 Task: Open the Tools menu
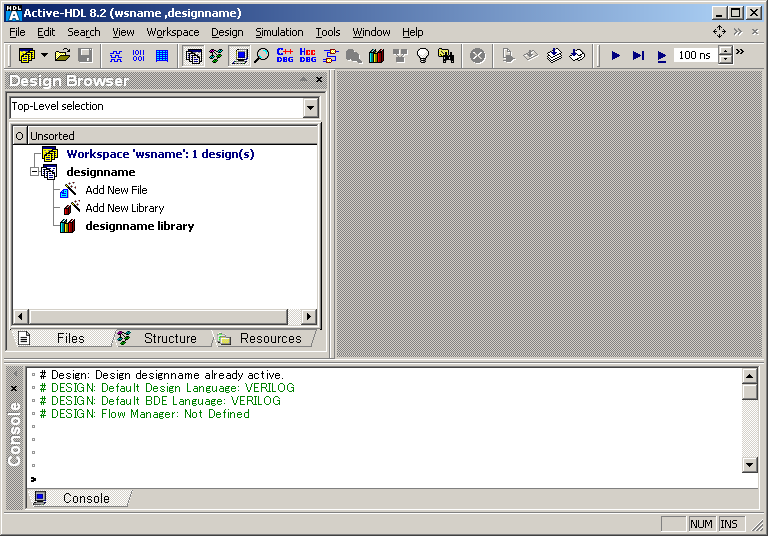point(328,32)
